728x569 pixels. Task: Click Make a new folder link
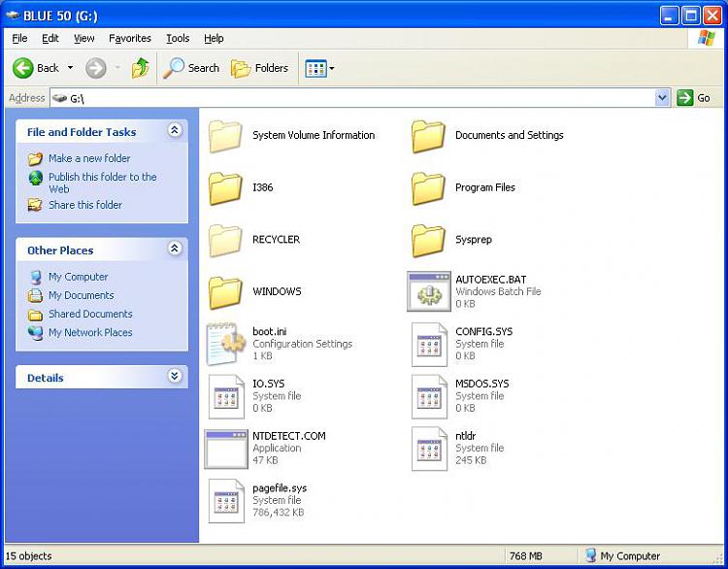pyautogui.click(x=89, y=158)
